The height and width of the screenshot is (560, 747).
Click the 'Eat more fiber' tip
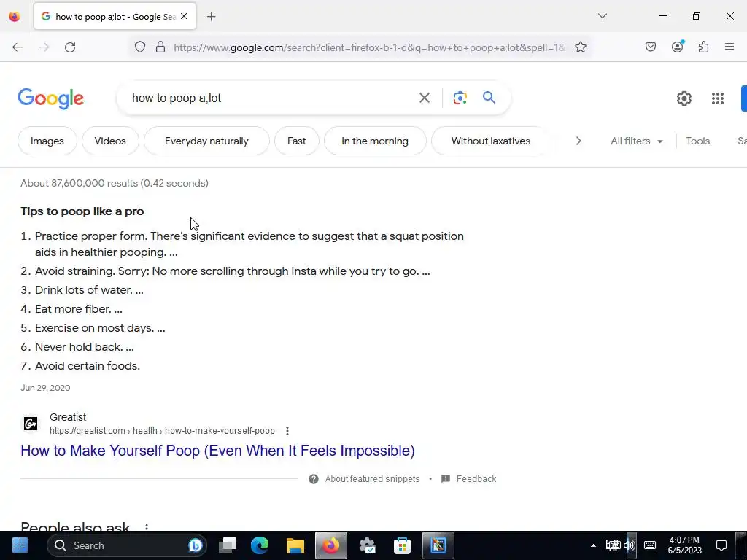79,309
